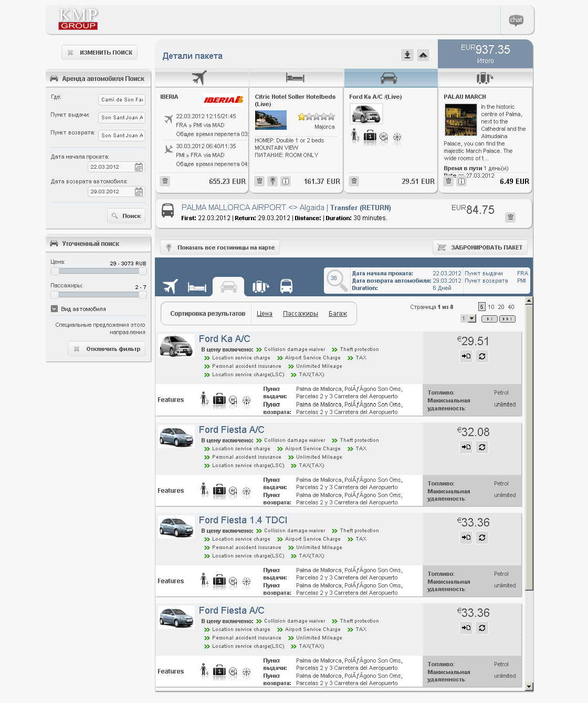Adjust right handle of Пассажиры slider
Viewport: 588px width, 703px height.
point(143,295)
